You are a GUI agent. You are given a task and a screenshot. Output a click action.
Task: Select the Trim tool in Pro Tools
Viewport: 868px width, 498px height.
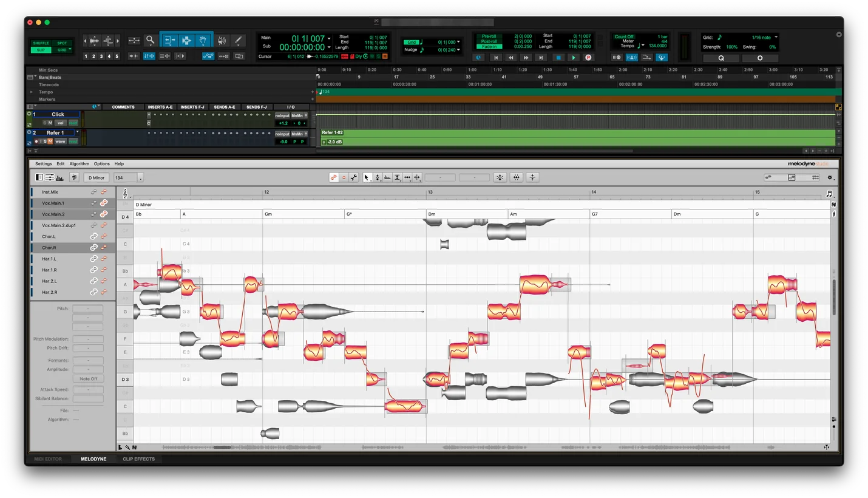click(x=171, y=40)
